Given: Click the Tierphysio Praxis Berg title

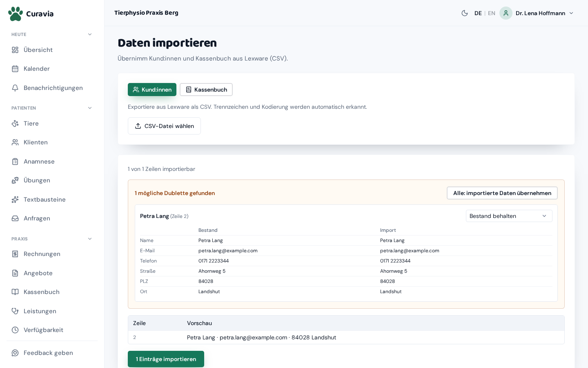Looking at the screenshot, I should (x=146, y=13).
